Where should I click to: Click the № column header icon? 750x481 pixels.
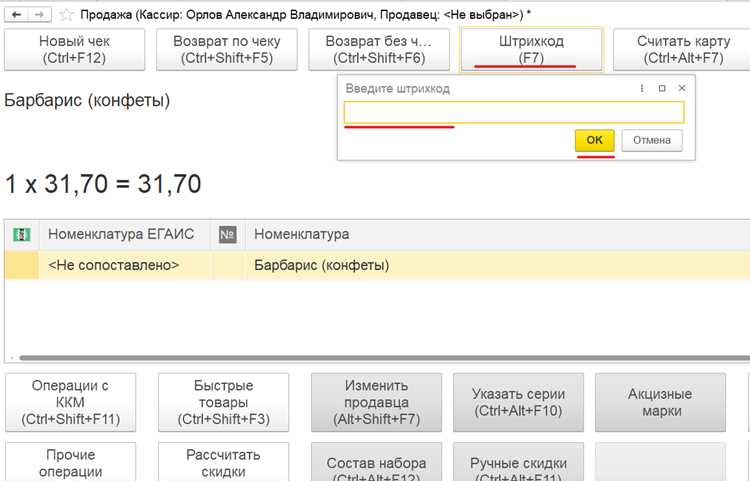tap(228, 234)
